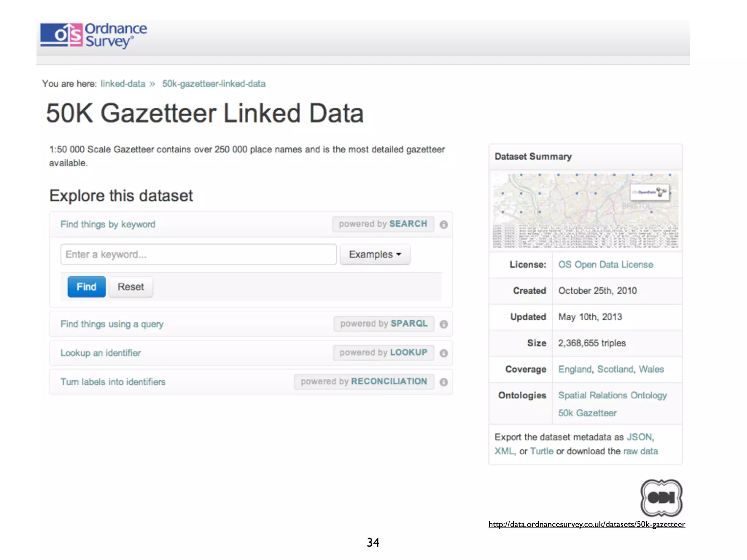Select the May 10th, 2013 updated date
Viewport: 747px width, 560px height.
click(x=590, y=317)
